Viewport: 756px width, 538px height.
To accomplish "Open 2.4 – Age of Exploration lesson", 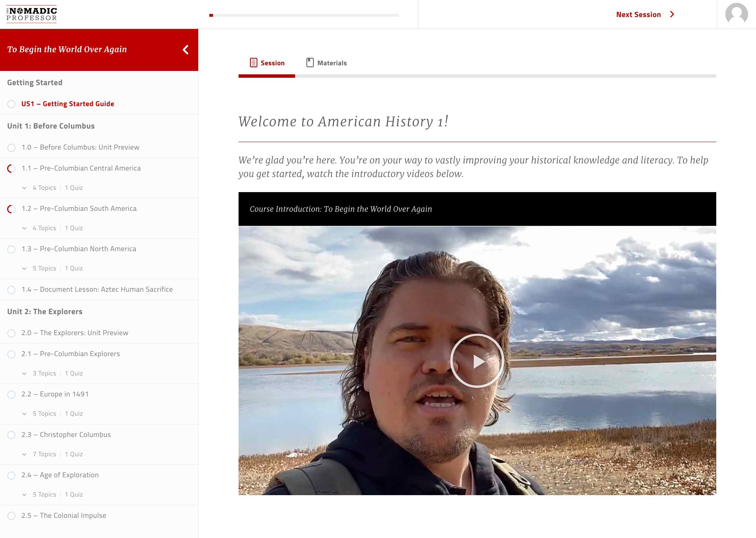I will [60, 475].
